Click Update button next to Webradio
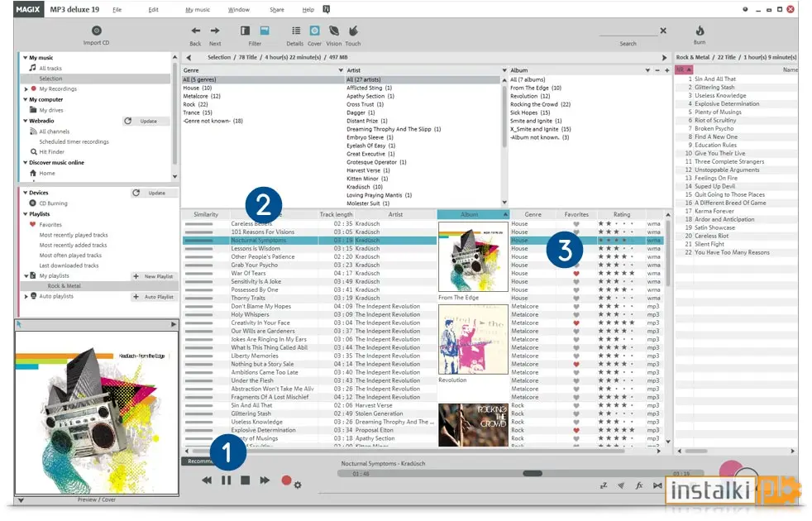The height and width of the screenshot is (521, 812). coord(148,122)
